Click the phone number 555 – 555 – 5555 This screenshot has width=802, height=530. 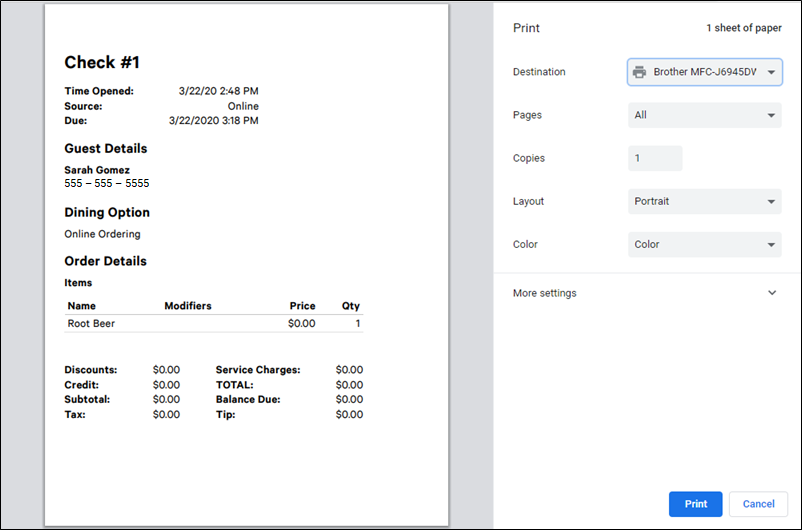tap(106, 183)
